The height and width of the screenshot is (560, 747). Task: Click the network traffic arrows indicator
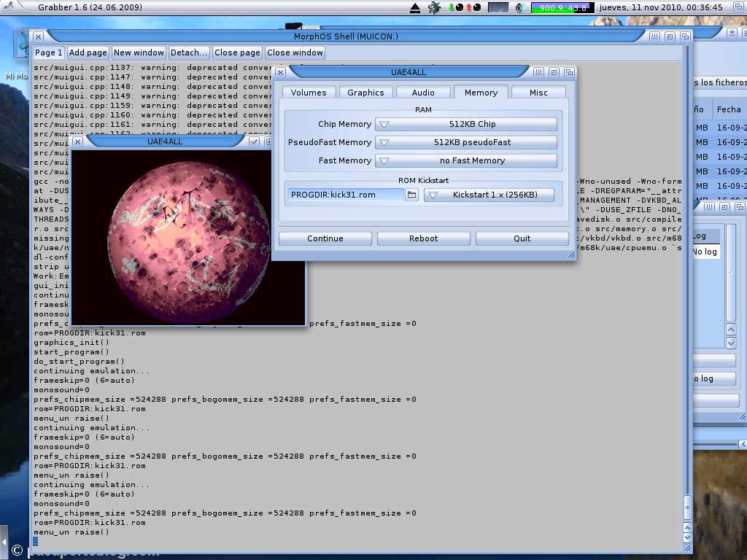click(x=464, y=8)
